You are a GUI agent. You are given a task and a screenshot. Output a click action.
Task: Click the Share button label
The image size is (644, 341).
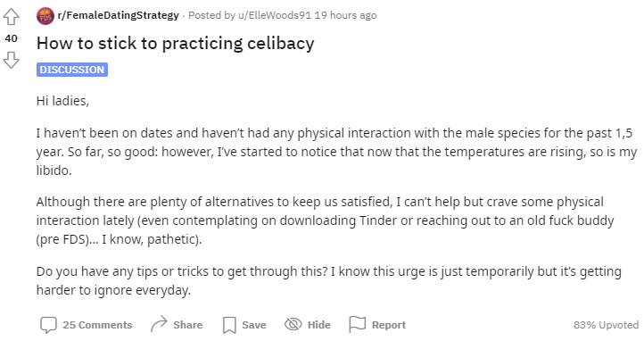point(187,325)
